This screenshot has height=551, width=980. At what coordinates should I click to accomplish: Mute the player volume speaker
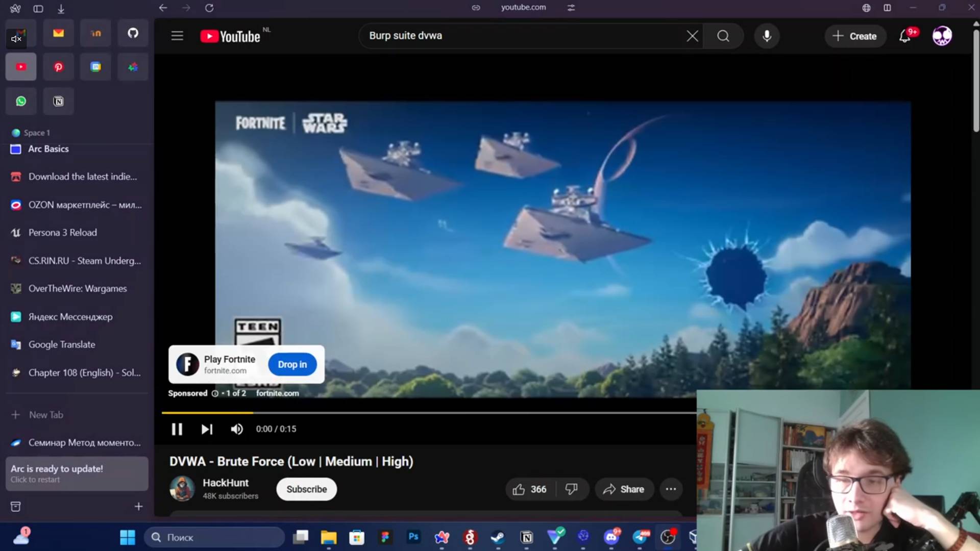pos(236,429)
